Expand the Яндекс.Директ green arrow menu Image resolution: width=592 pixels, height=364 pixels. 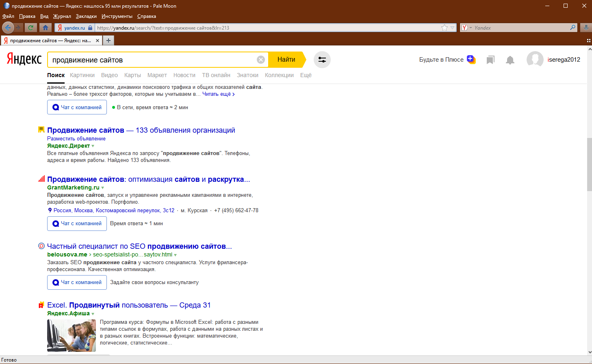[93, 146]
